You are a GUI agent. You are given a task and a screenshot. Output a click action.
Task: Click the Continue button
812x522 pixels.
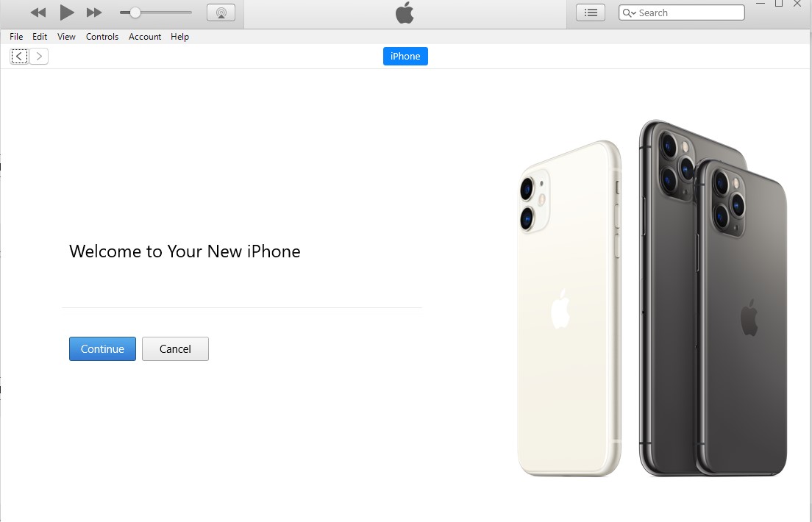[x=102, y=349]
